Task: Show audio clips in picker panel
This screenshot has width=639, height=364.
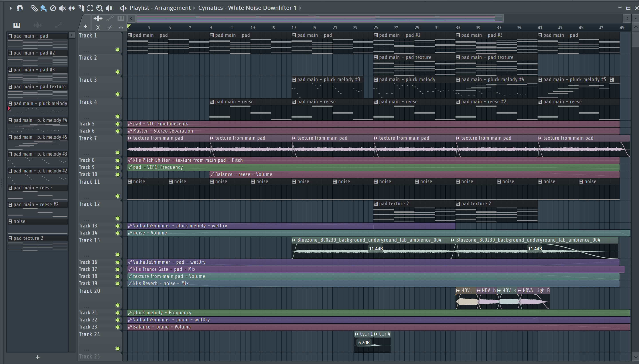Action: pyautogui.click(x=37, y=25)
